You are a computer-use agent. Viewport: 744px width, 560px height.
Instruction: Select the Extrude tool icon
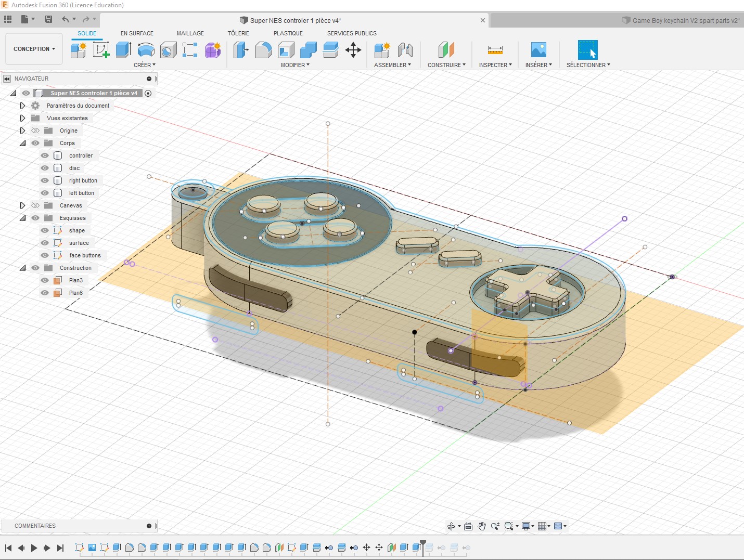(123, 50)
